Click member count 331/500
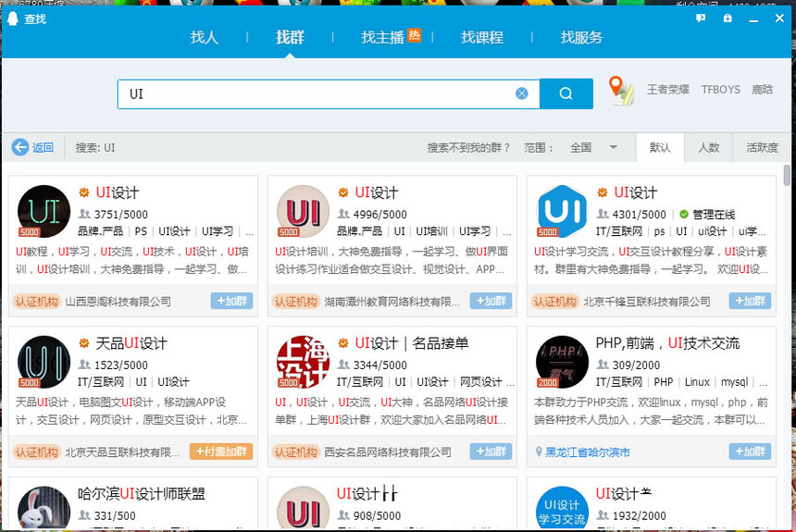 (x=115, y=515)
